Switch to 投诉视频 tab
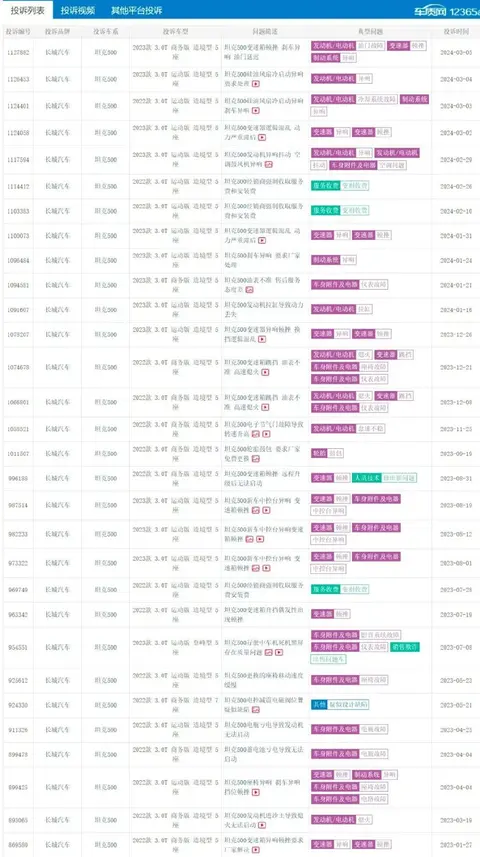 point(78,10)
